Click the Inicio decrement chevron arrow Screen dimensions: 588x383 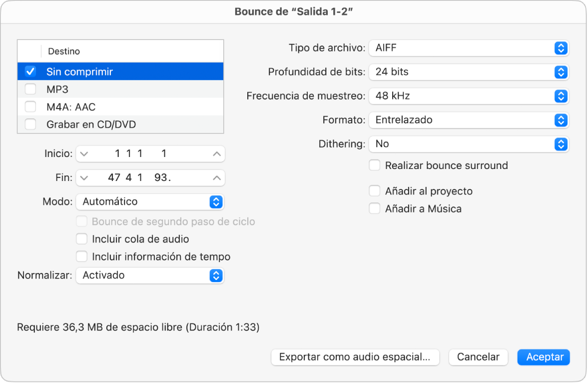[x=84, y=154]
